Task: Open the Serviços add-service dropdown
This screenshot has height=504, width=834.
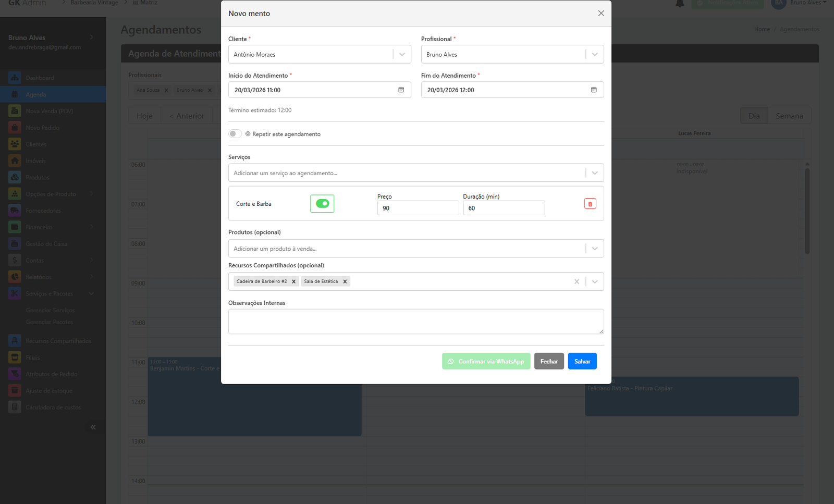Action: pyautogui.click(x=595, y=173)
